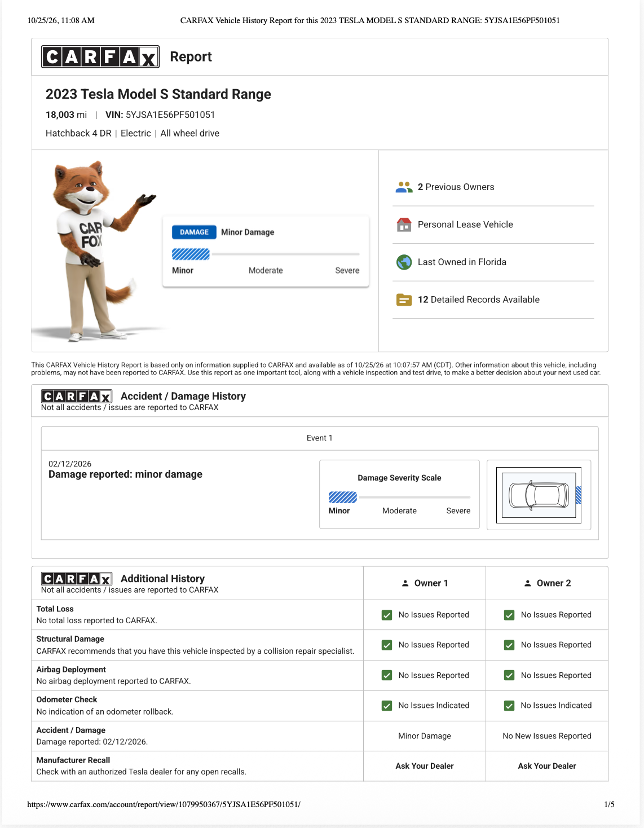This screenshot has height=828, width=644.
Task: Click the CARFAX logo beside Additional History
Action: (x=77, y=579)
